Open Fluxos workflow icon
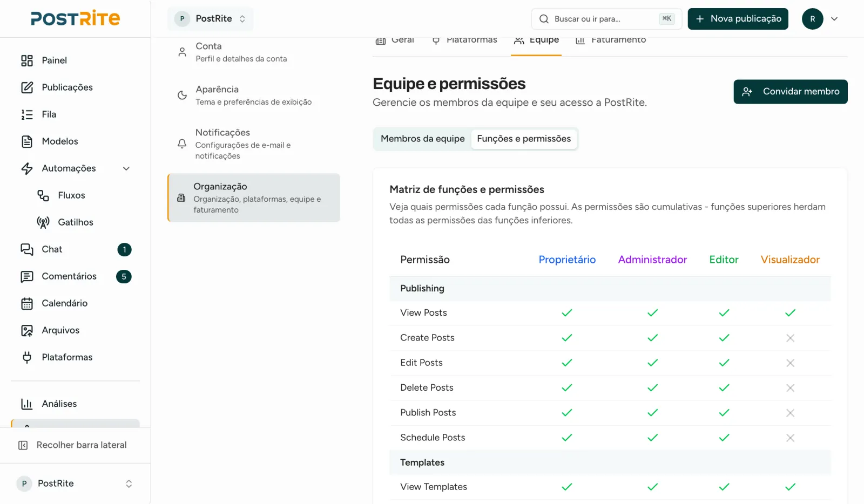Image resolution: width=864 pixels, height=504 pixels. tap(43, 195)
